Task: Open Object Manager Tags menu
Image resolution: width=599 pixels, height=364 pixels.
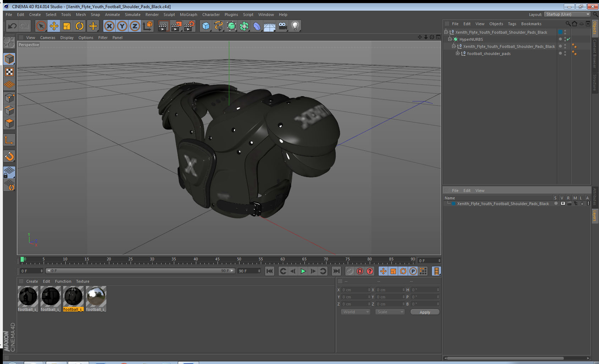Action: 512,24
